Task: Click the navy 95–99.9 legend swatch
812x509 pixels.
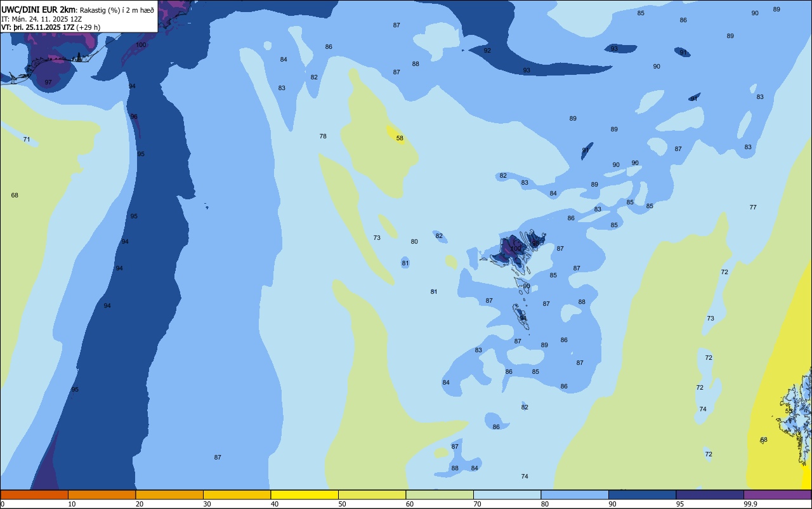Action: [x=710, y=494]
